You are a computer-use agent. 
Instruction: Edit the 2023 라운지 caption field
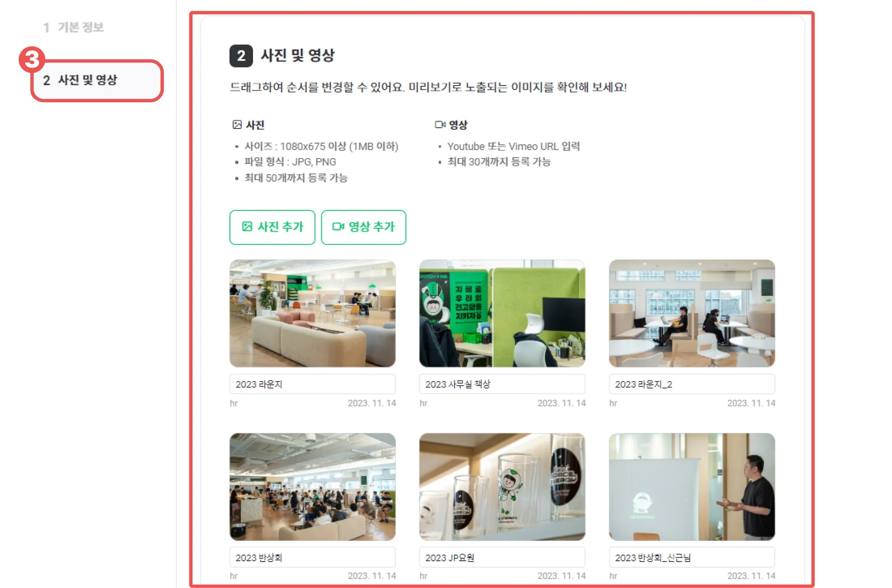pyautogui.click(x=313, y=384)
